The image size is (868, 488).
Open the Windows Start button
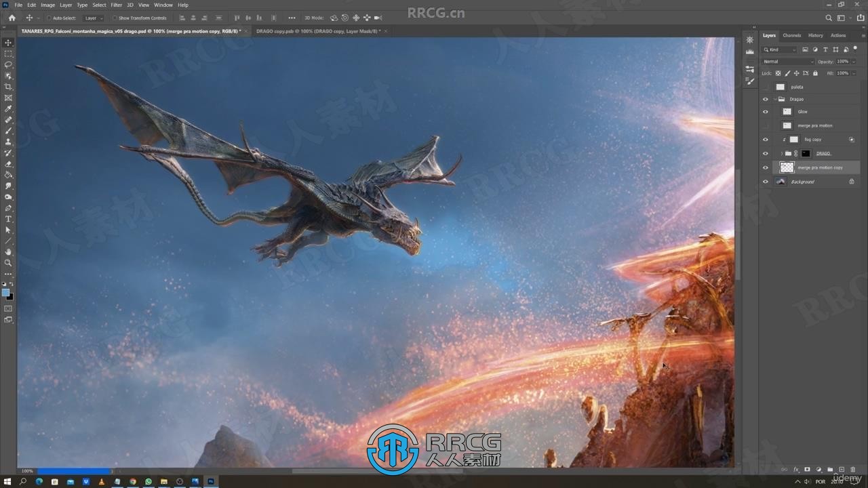(x=7, y=481)
